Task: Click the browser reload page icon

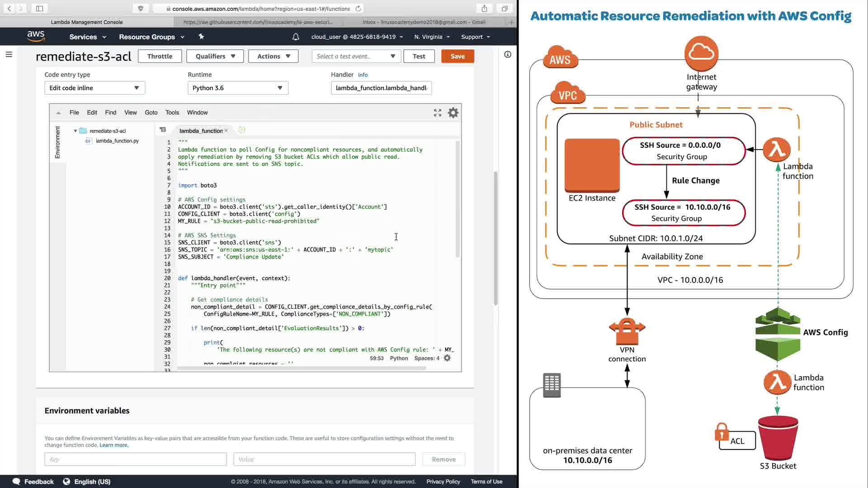Action: [x=359, y=9]
